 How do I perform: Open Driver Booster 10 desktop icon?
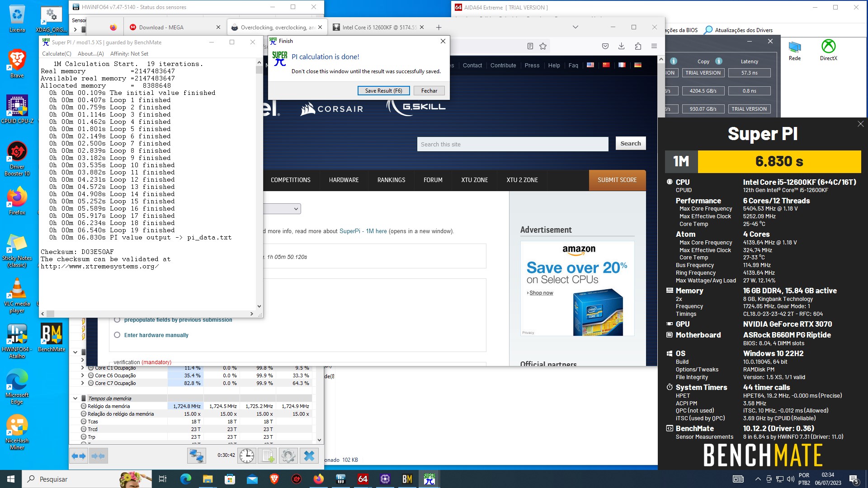pos(17,159)
